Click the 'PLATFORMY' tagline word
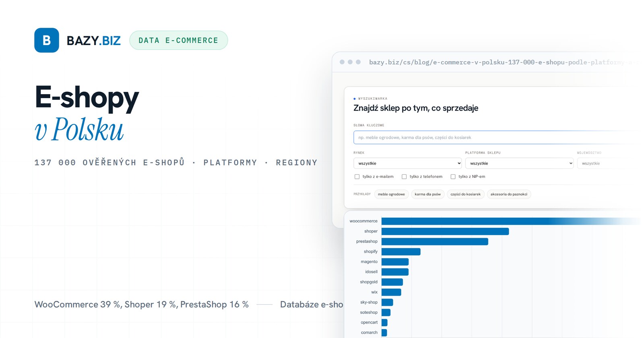Screen dimensions: 644x338 coord(230,163)
